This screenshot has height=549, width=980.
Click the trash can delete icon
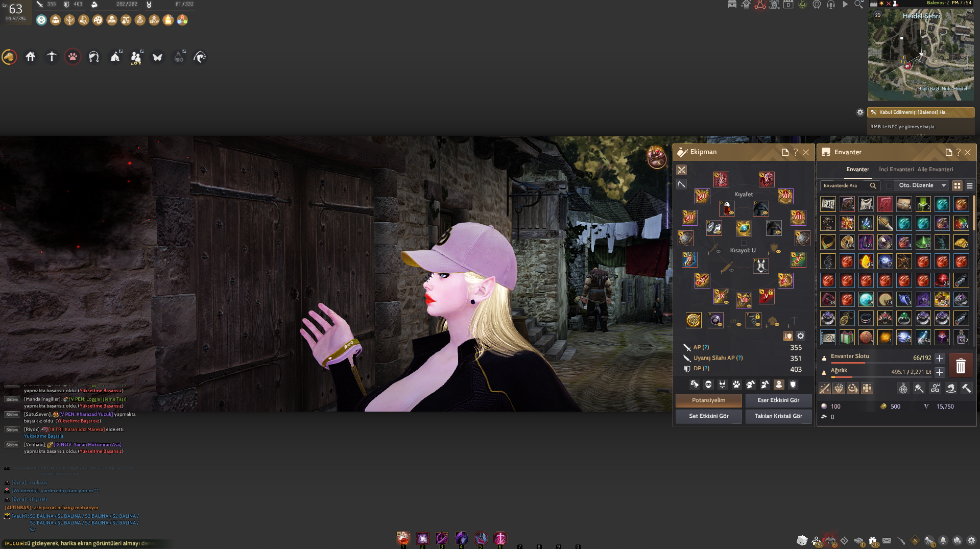pyautogui.click(x=961, y=366)
